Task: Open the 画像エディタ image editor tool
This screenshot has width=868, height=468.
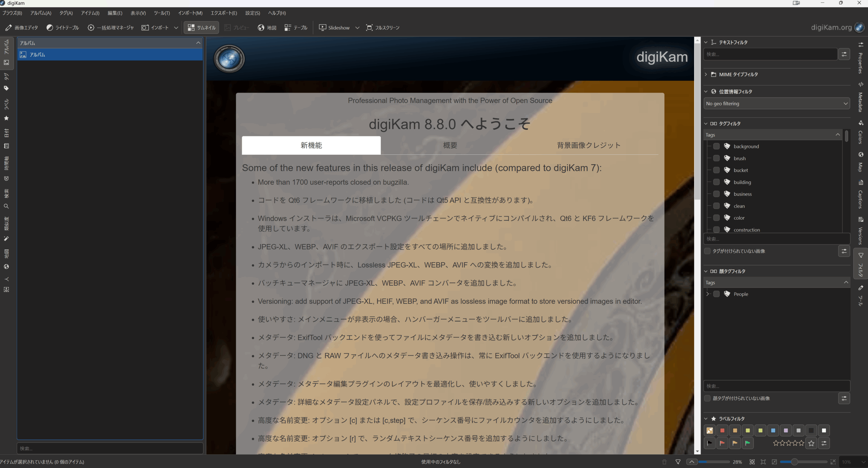Action: tap(22, 27)
